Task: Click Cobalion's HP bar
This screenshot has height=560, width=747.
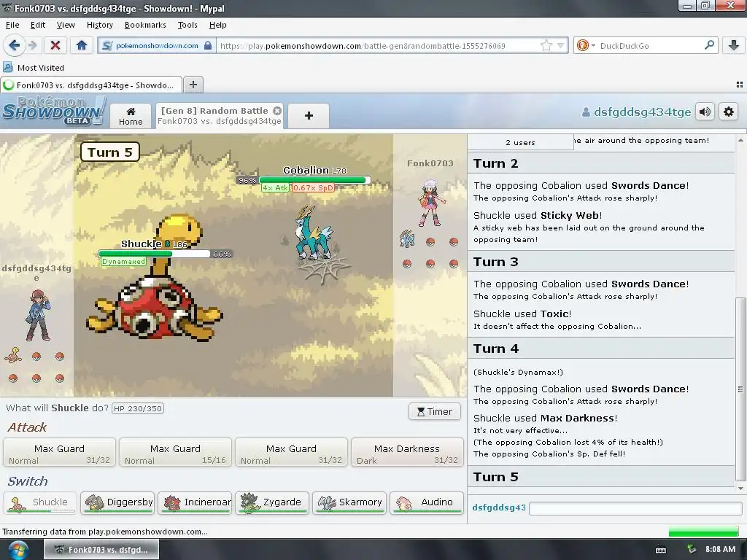Action: pos(314,180)
